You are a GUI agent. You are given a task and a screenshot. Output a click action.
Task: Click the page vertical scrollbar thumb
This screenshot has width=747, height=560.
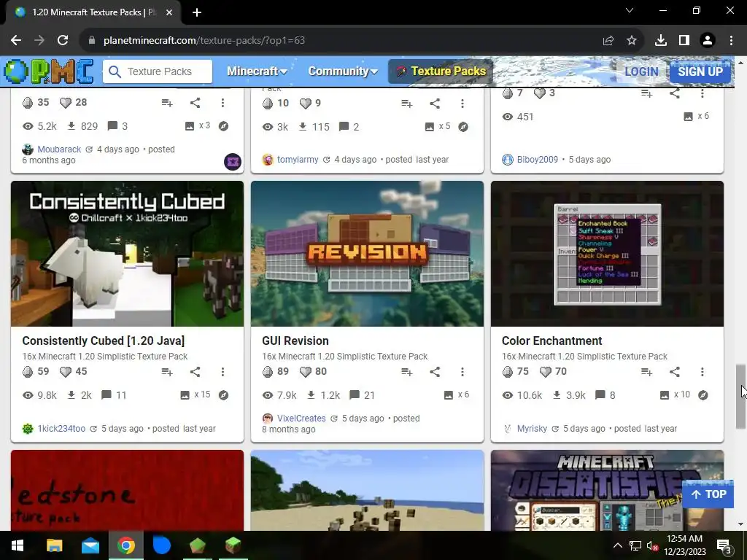click(x=740, y=396)
